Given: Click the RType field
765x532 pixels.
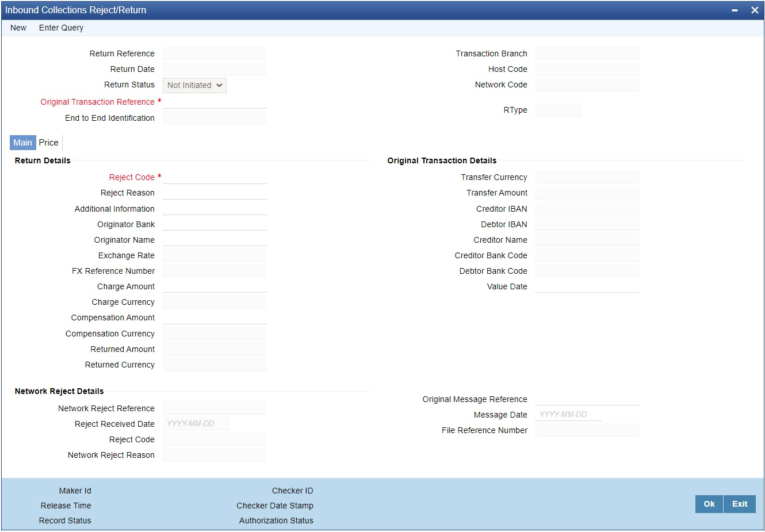Looking at the screenshot, I should [x=558, y=110].
